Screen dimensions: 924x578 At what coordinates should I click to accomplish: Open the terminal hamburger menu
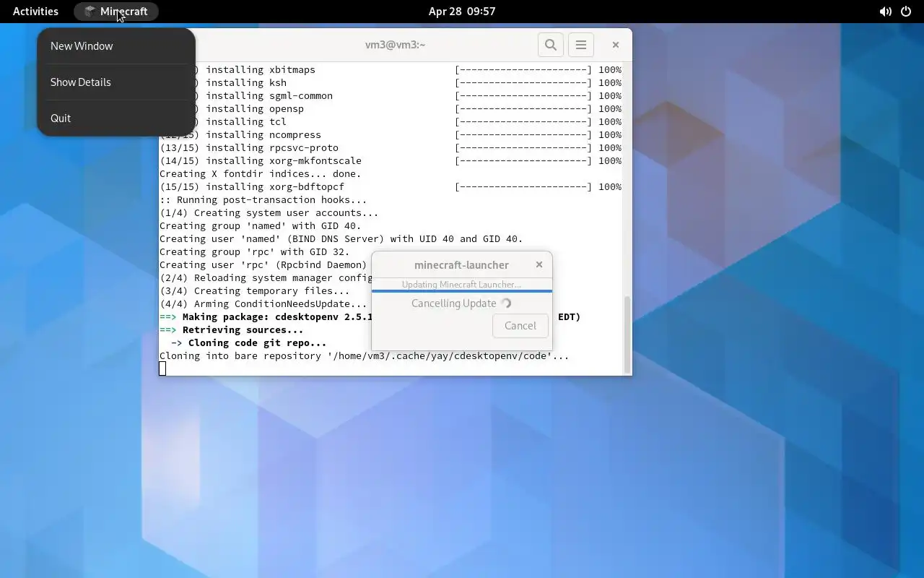(x=581, y=45)
